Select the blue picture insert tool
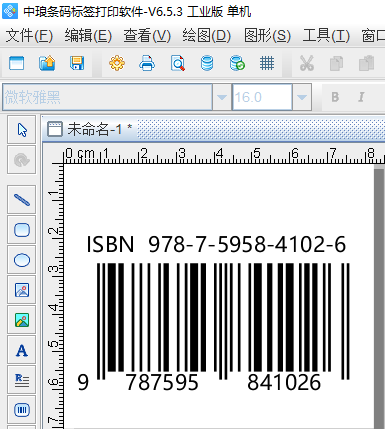Viewport: 385px width, 429px height. (22, 290)
